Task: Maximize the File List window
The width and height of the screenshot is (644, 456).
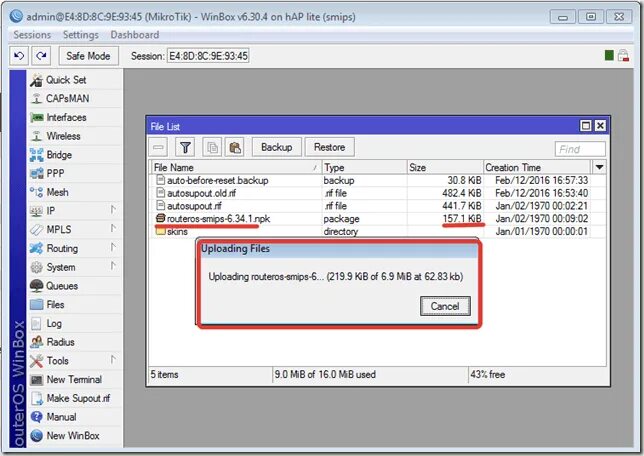Action: [585, 126]
